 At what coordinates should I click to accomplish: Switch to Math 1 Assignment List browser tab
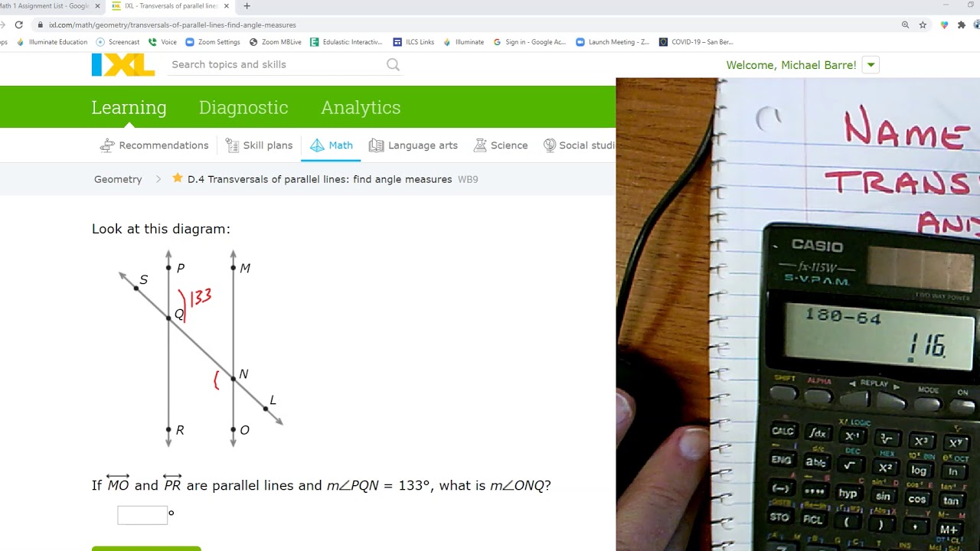[46, 6]
